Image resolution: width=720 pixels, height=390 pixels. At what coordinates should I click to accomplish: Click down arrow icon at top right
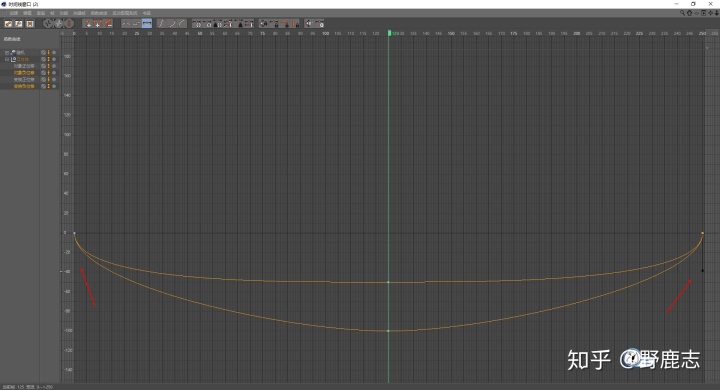pyautogui.click(x=716, y=13)
